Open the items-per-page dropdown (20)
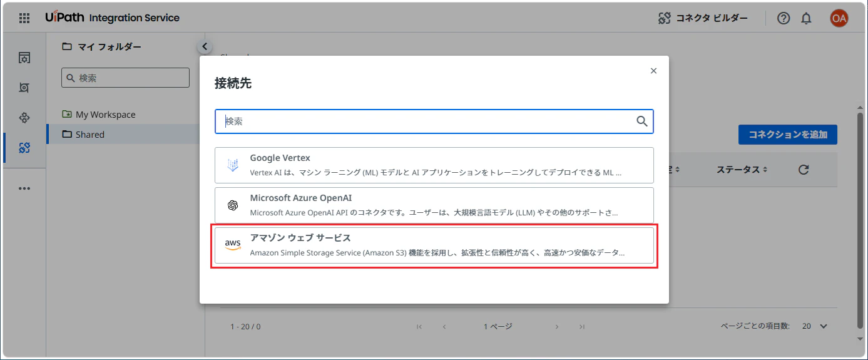This screenshot has height=360, width=868. (x=815, y=326)
